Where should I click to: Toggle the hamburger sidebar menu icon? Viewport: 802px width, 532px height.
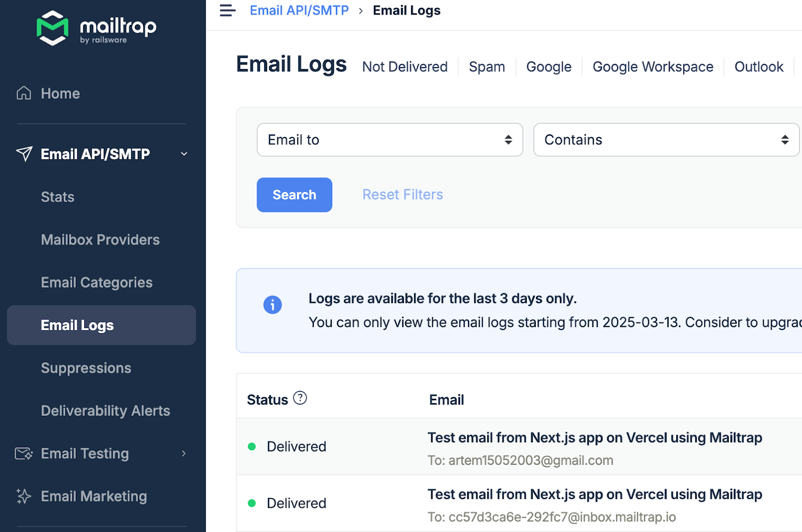(228, 11)
